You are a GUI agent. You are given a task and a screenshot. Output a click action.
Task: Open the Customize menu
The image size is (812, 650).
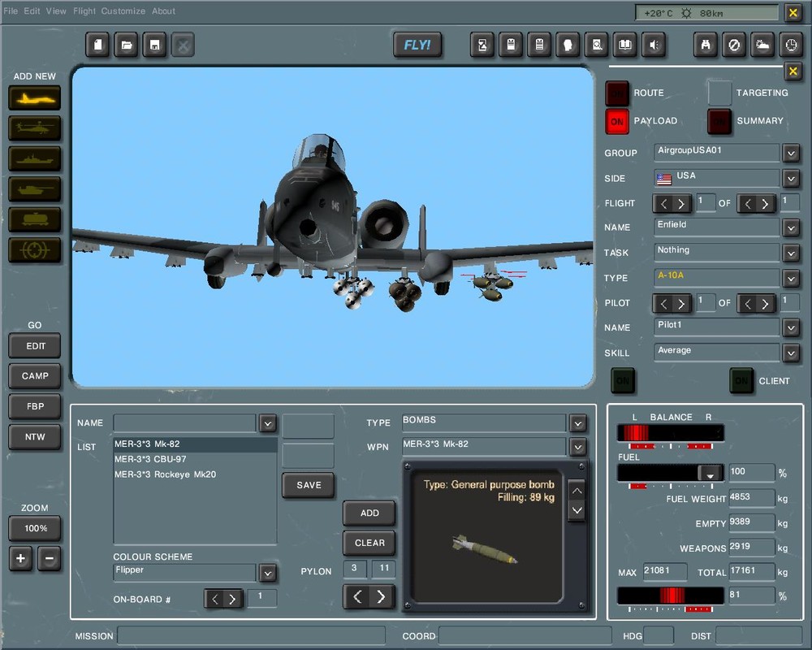[123, 11]
